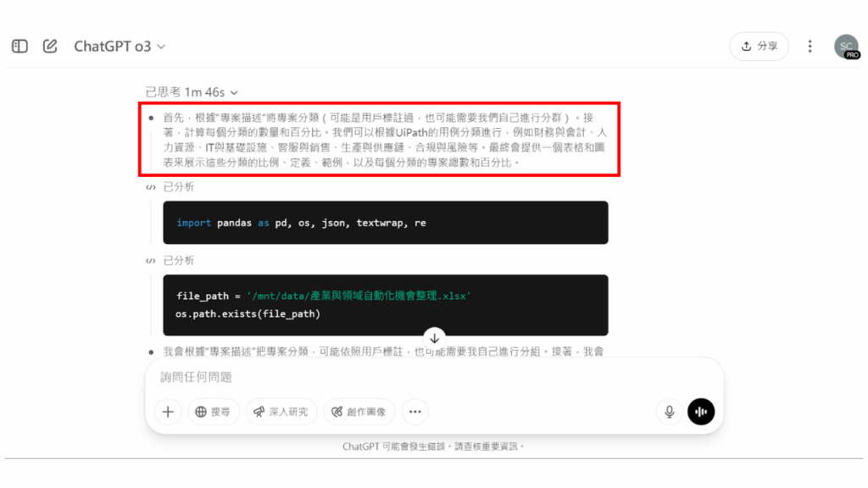Viewport: 868px width, 488px height.
Task: Toggle the sidebar panel icon
Action: pos(20,46)
